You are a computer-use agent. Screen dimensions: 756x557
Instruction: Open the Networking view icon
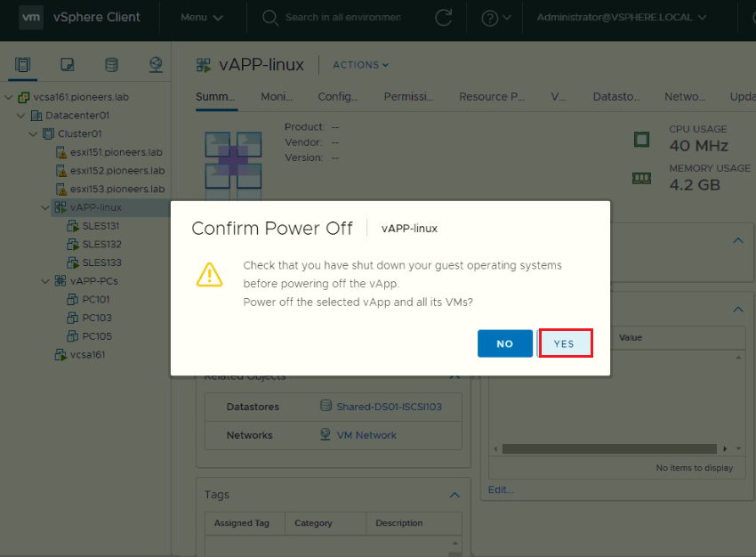tap(156, 65)
